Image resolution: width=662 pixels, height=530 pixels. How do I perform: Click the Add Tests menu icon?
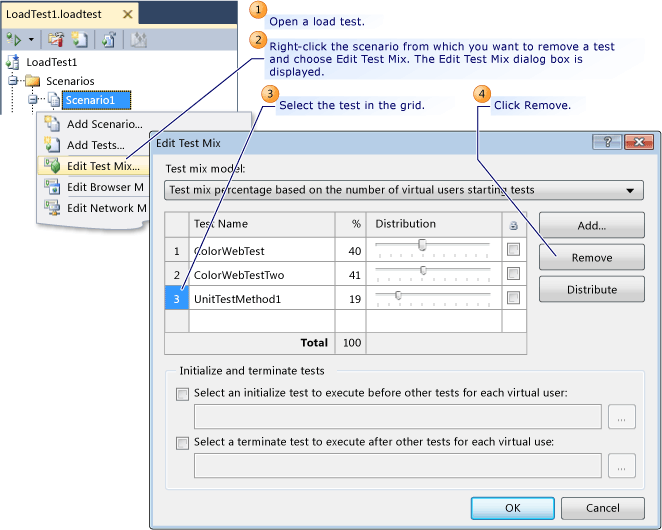click(52, 144)
